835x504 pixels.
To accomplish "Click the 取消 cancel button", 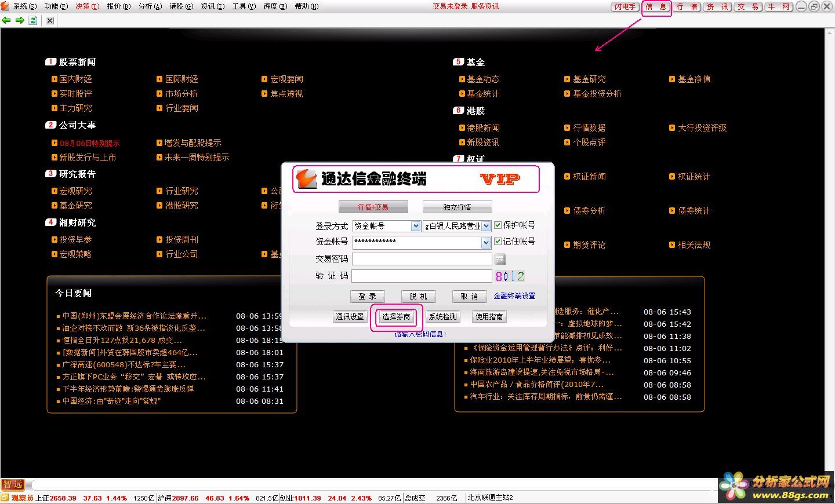I will [469, 296].
